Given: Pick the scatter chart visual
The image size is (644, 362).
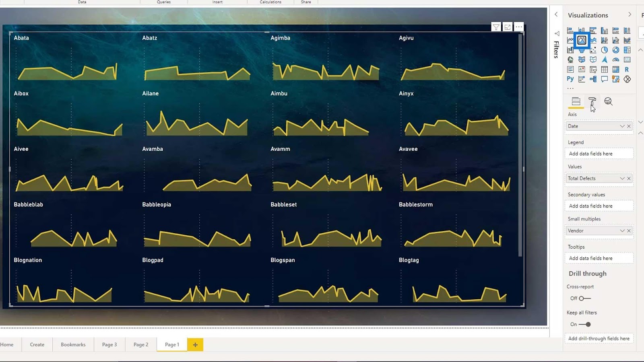Looking at the screenshot, I should (593, 50).
